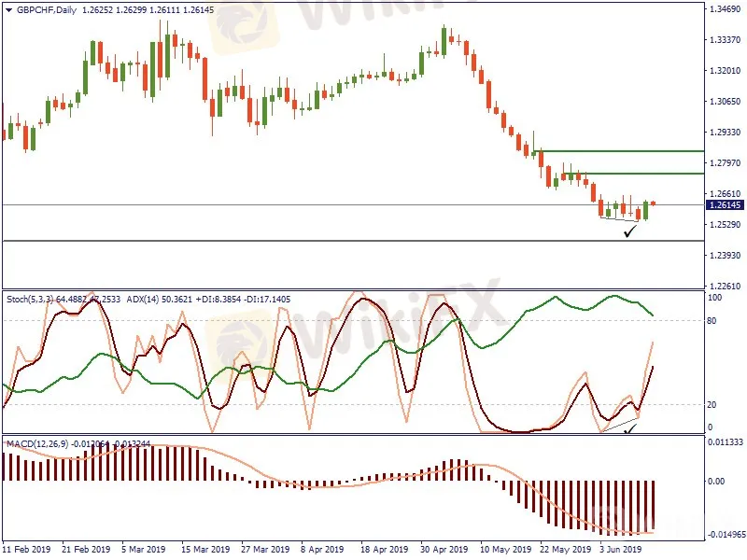
Task: Click the 30 Apr 2019 date label
Action: coord(444,549)
